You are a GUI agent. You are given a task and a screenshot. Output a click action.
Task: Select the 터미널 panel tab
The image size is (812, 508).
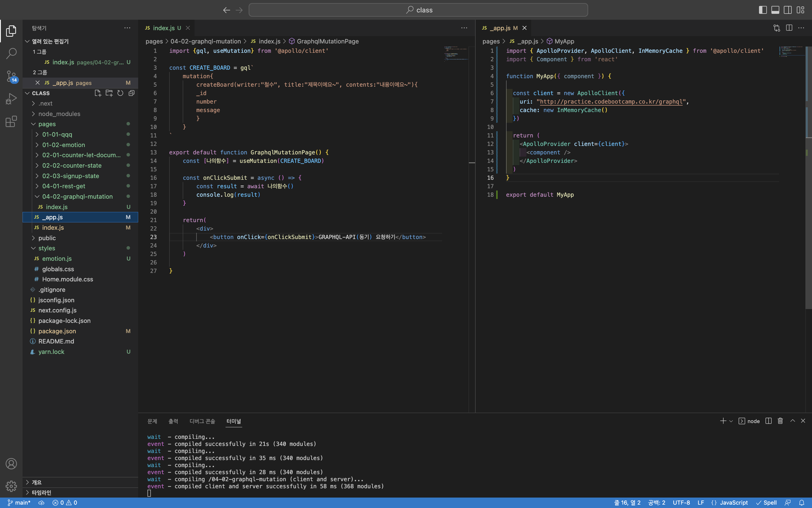pyautogui.click(x=234, y=421)
